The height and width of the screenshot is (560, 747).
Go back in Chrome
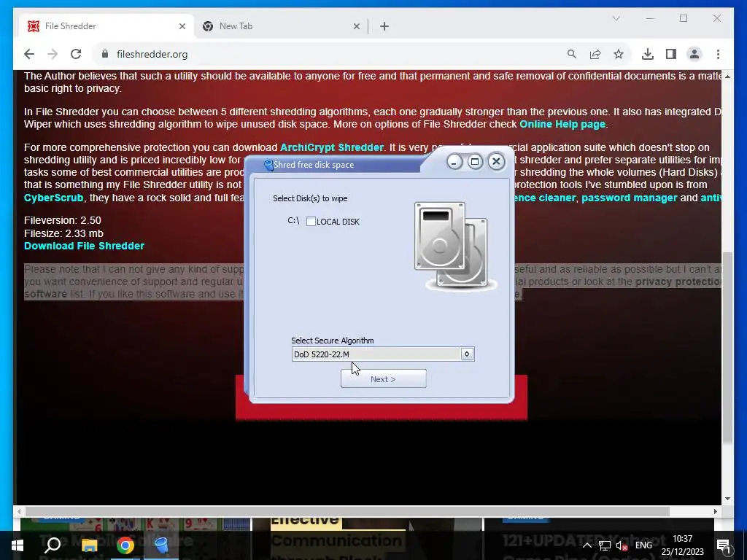click(29, 54)
